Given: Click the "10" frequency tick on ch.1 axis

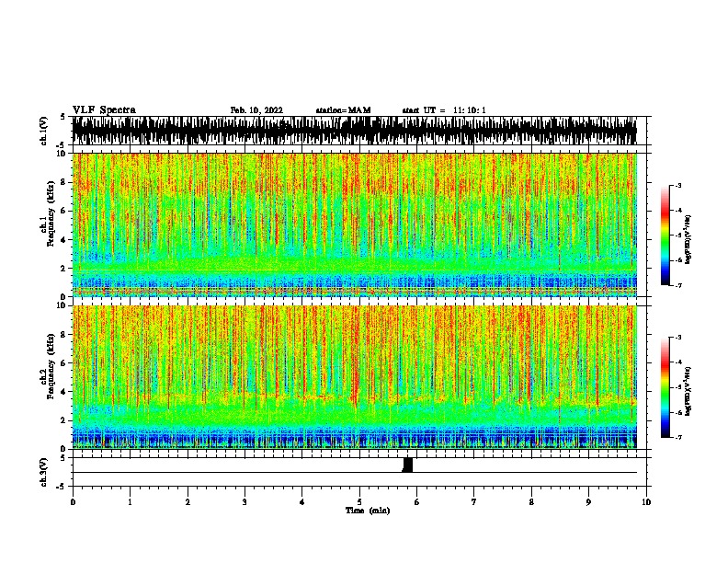Looking at the screenshot, I should [x=62, y=154].
